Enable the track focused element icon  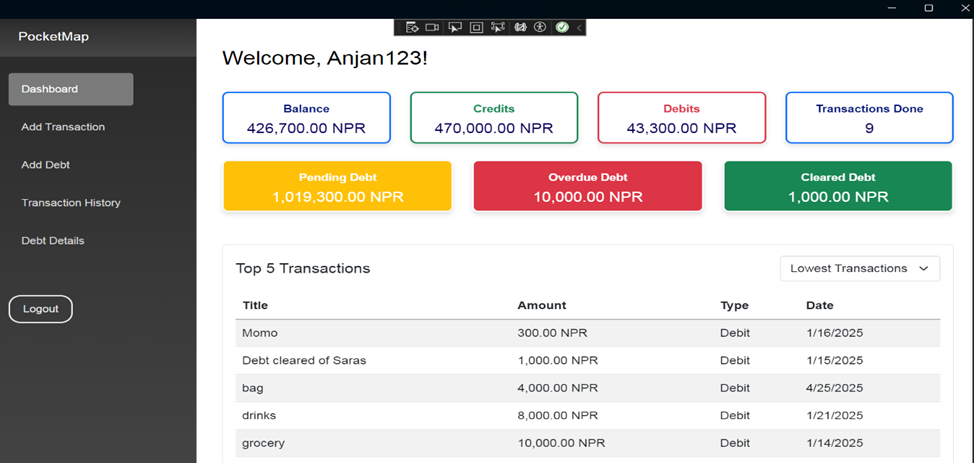(x=498, y=27)
